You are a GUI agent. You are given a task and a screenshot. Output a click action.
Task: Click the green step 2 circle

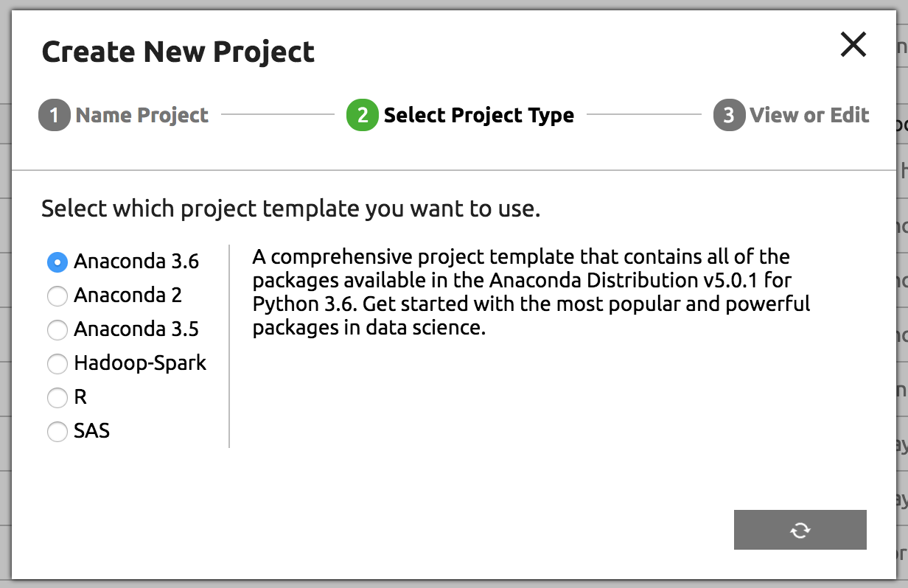click(x=362, y=116)
